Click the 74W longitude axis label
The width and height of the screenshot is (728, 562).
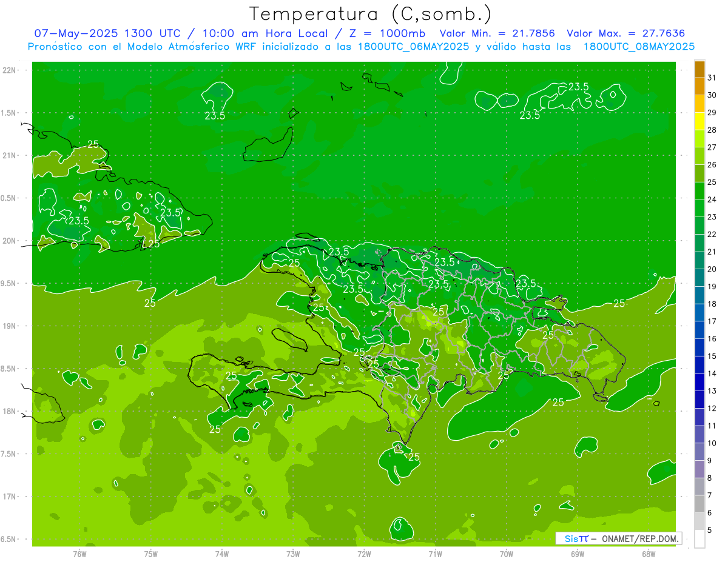tap(222, 554)
